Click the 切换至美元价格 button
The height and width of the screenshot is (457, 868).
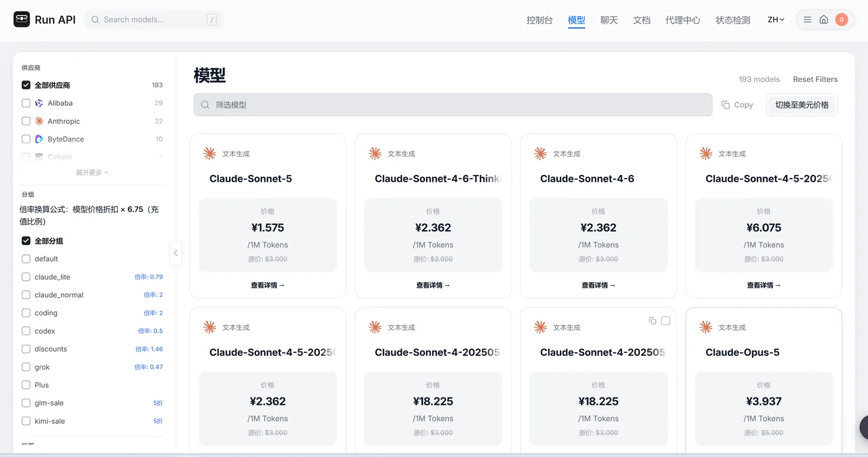coord(802,105)
